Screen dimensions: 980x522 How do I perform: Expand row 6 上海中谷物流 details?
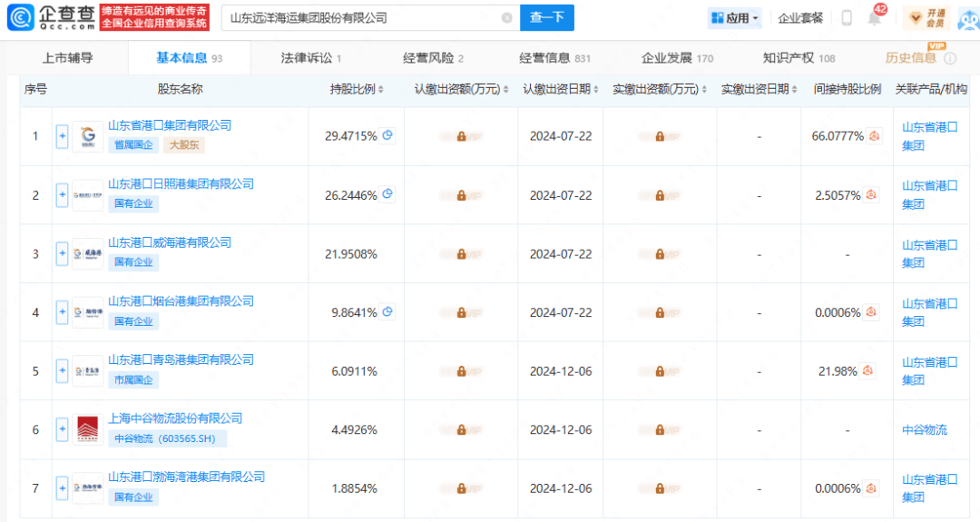(x=62, y=428)
